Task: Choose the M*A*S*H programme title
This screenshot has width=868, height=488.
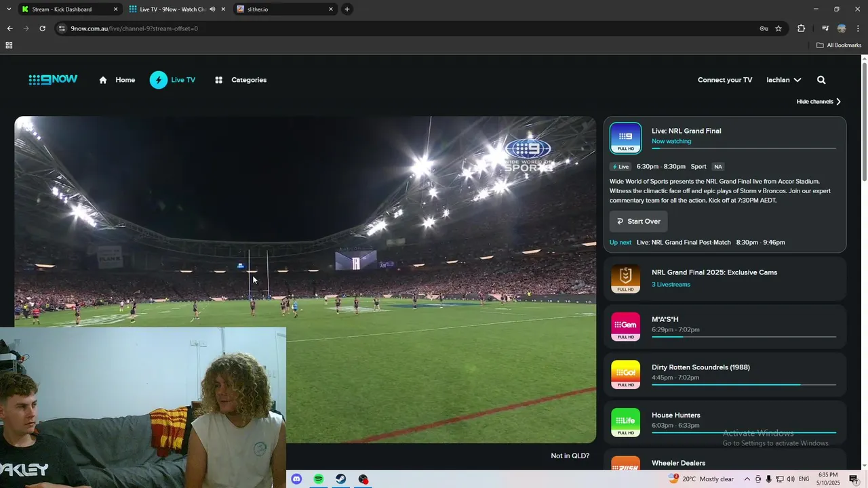Action: [665, 319]
